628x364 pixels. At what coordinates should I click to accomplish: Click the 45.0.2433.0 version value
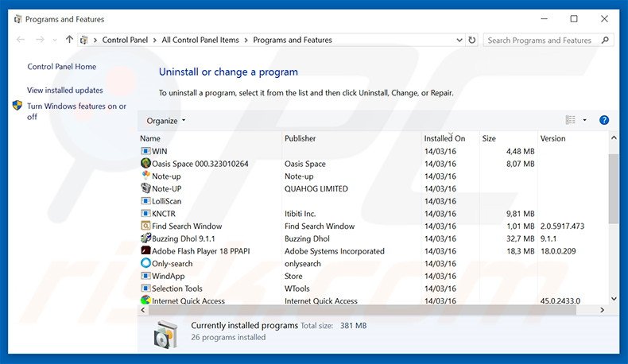[x=560, y=300]
